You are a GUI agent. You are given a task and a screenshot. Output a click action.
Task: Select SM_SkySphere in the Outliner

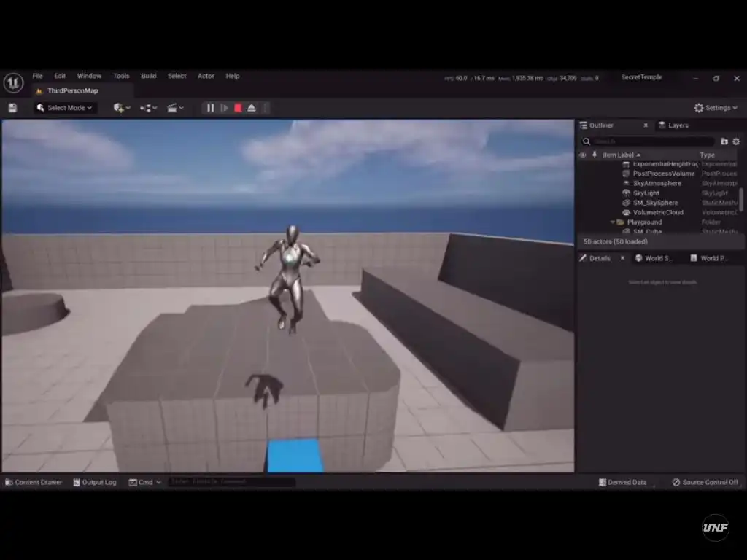tap(655, 203)
